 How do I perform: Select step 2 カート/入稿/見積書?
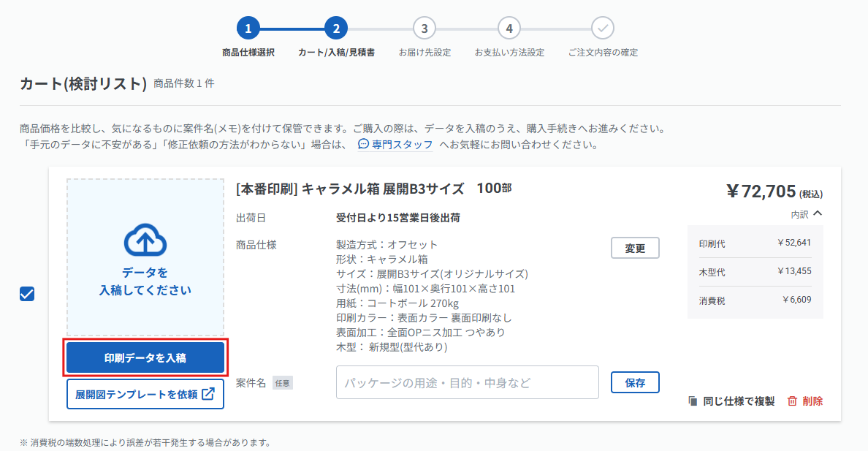coord(336,29)
